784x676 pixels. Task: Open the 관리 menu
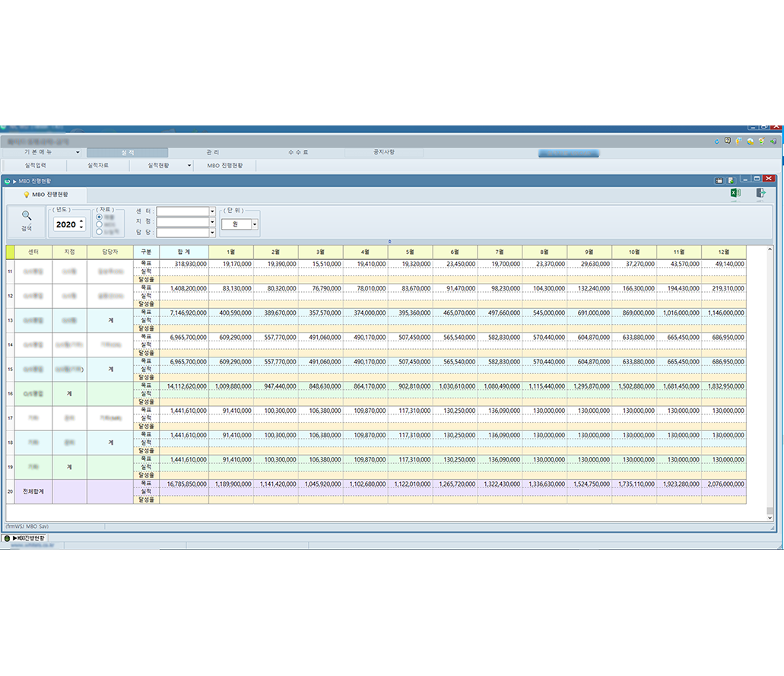pos(212,153)
